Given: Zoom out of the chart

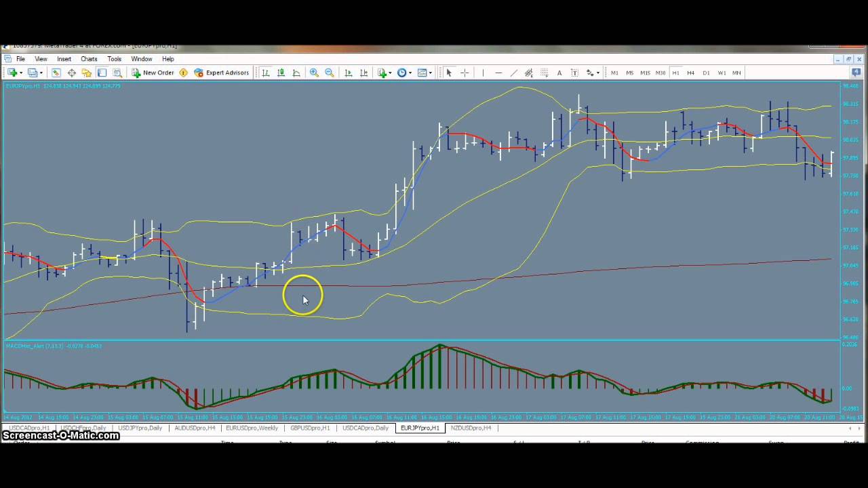Looking at the screenshot, I should tap(330, 73).
